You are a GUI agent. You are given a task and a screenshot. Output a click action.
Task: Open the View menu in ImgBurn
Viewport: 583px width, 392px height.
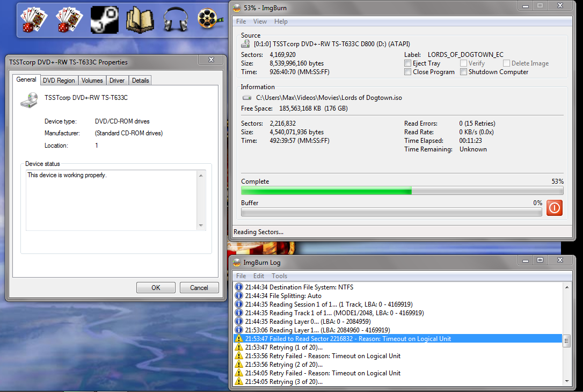(x=260, y=21)
